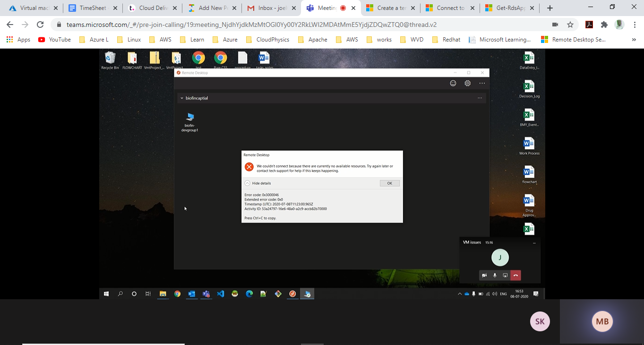Open the Chrome three-dot menu

pos(634,24)
